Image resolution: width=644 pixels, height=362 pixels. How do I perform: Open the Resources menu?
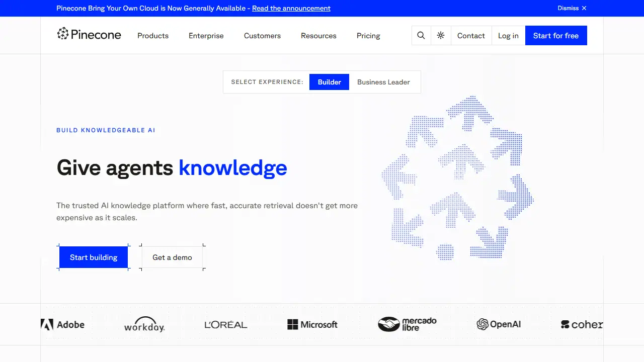(318, 36)
